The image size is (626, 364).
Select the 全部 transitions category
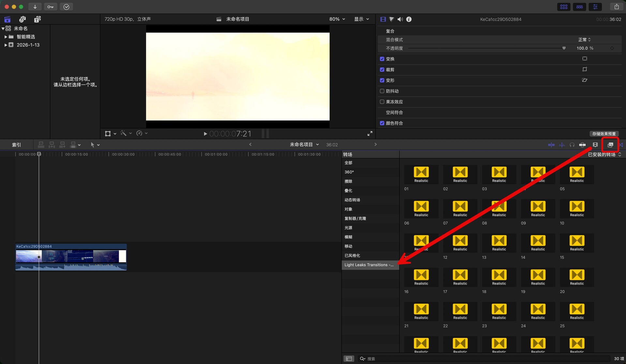tap(349, 163)
